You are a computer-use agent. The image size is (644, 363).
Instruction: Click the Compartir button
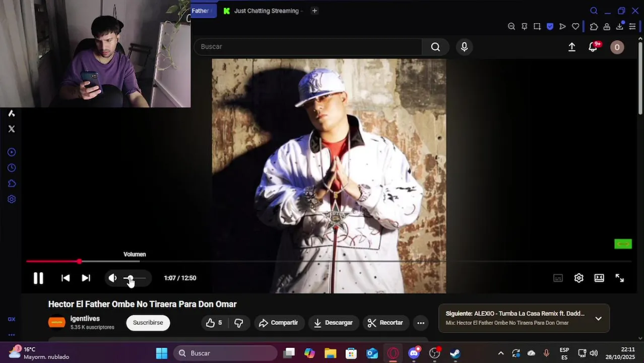click(x=279, y=323)
